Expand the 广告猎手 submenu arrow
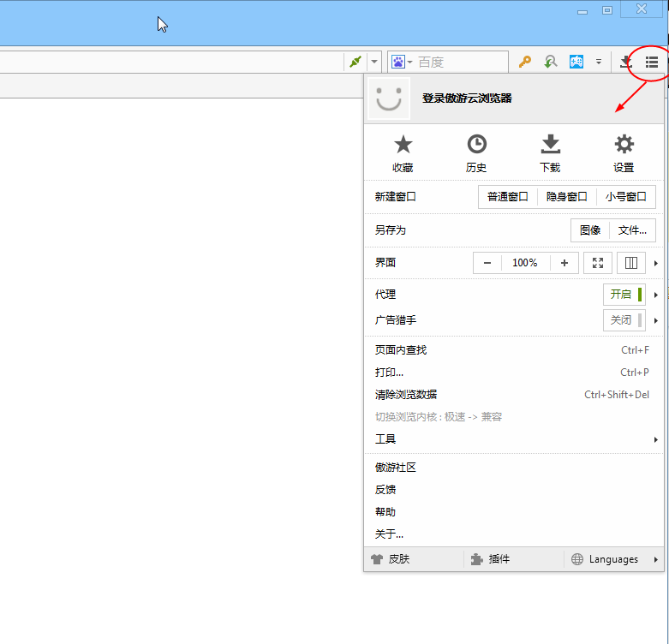The image size is (669, 644). [656, 320]
